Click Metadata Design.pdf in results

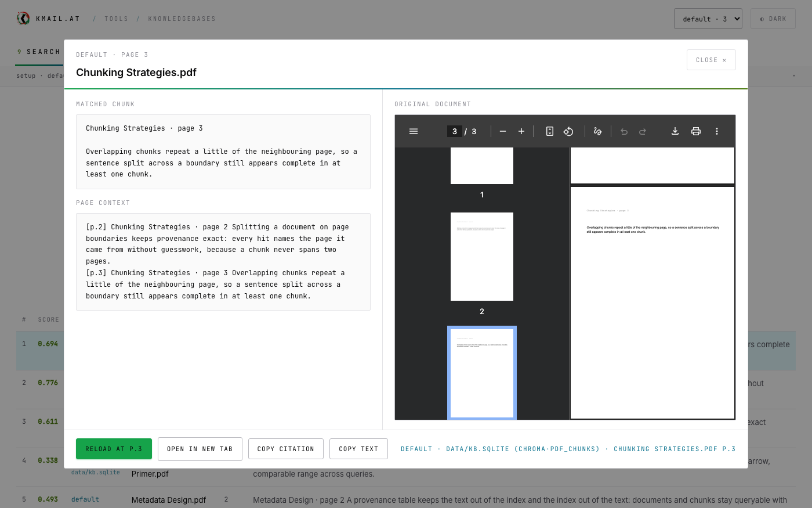(x=169, y=500)
